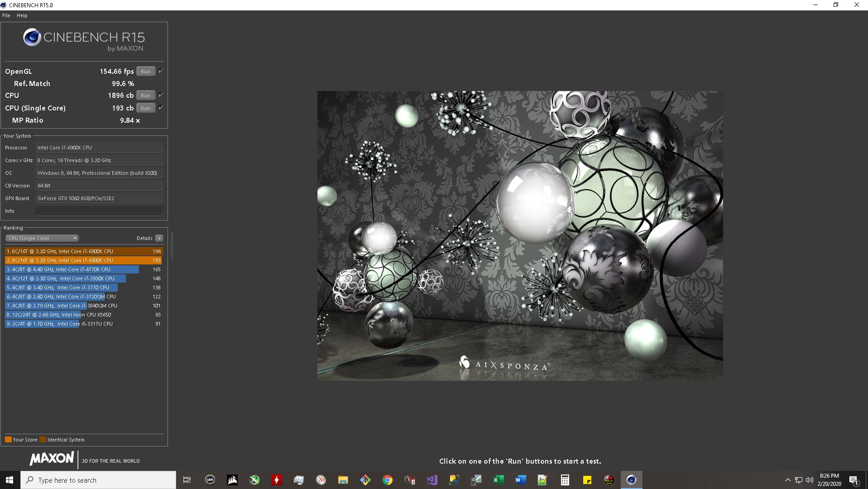Viewport: 868px width, 489px height.
Task: Select the i7-4770K ranking row
Action: (x=84, y=269)
